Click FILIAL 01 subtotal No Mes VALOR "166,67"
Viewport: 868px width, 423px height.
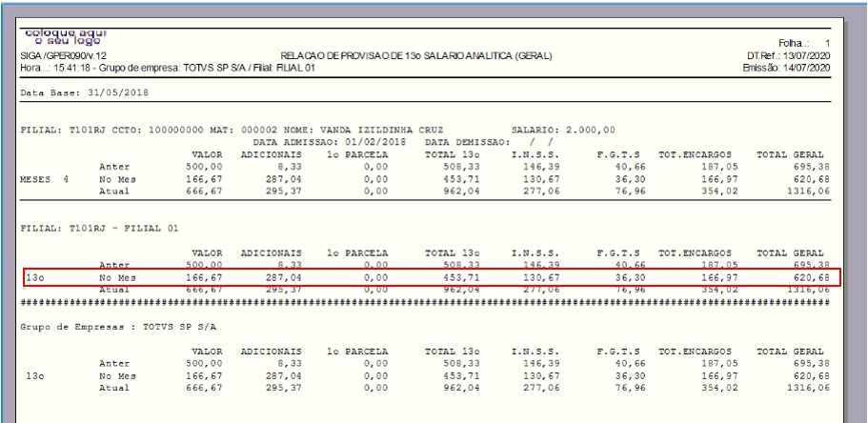[x=204, y=277]
